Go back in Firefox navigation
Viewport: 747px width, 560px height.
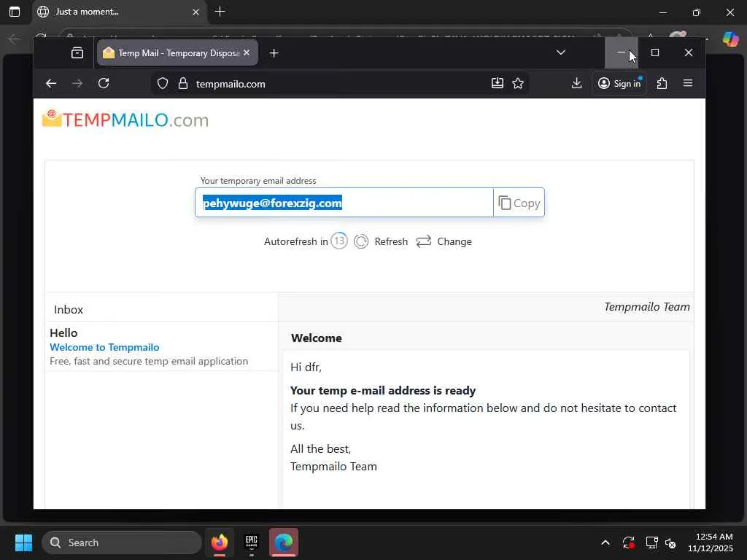(51, 83)
